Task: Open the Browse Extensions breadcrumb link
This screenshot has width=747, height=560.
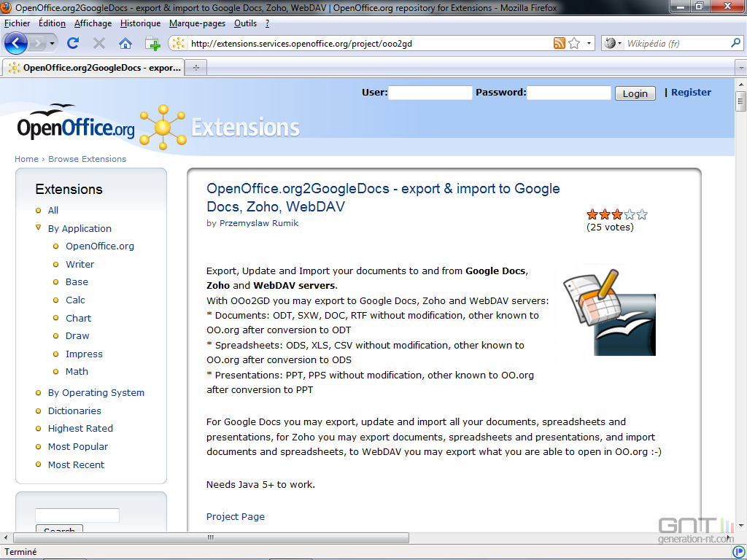Action: (88, 159)
